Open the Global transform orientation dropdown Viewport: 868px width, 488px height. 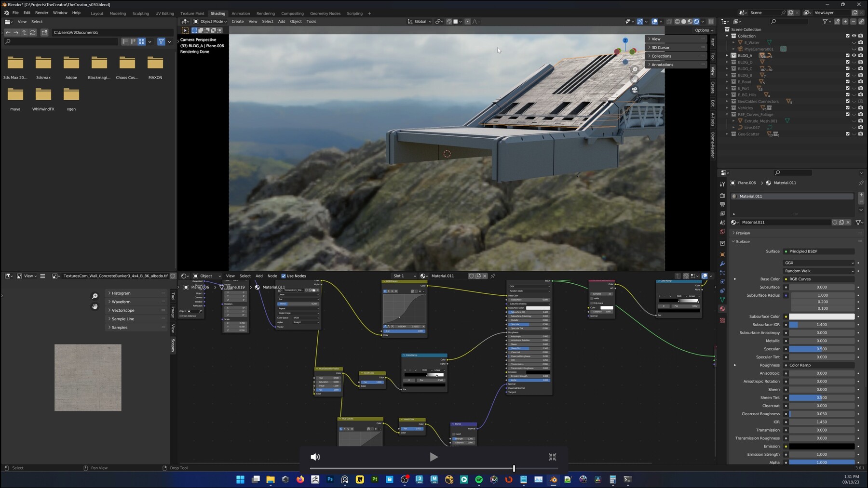tap(420, 21)
